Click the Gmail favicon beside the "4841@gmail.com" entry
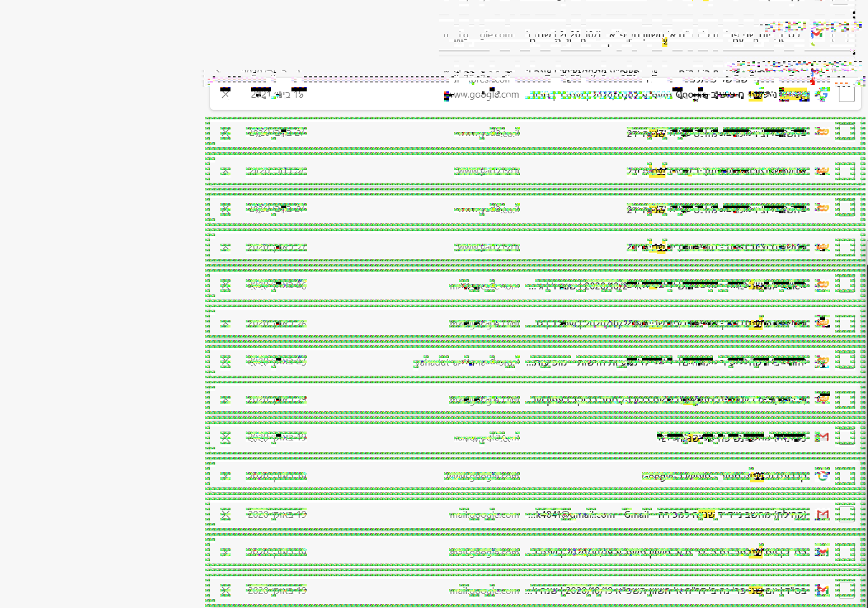This screenshot has height=608, width=868. click(x=822, y=514)
